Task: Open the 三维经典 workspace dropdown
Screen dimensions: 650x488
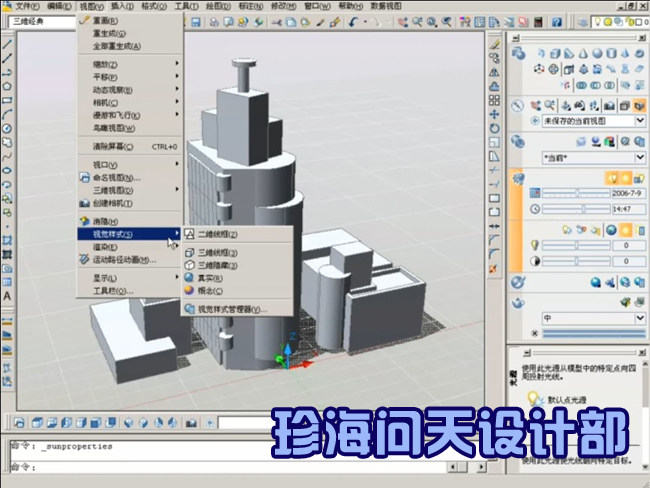Action: [x=43, y=21]
